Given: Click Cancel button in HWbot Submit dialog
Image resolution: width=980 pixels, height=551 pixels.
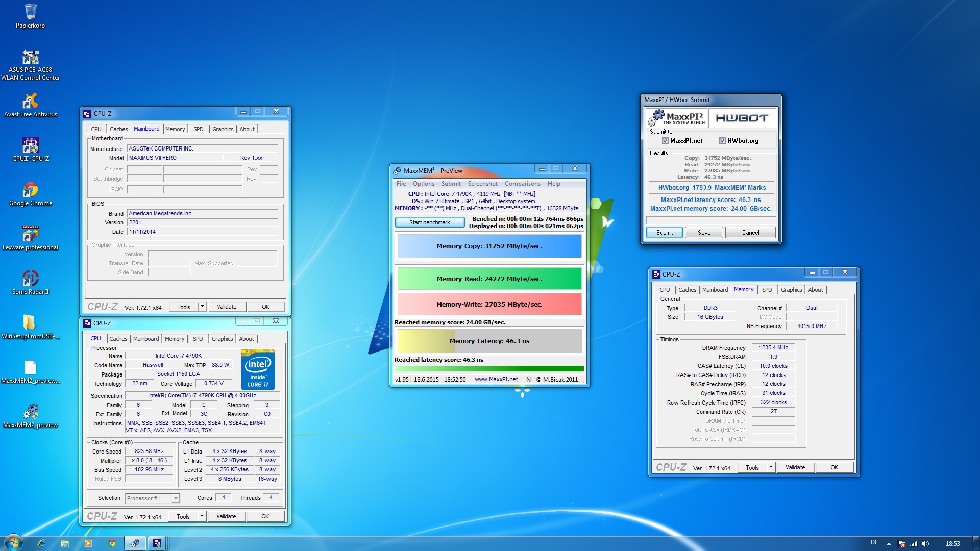Looking at the screenshot, I should [750, 233].
